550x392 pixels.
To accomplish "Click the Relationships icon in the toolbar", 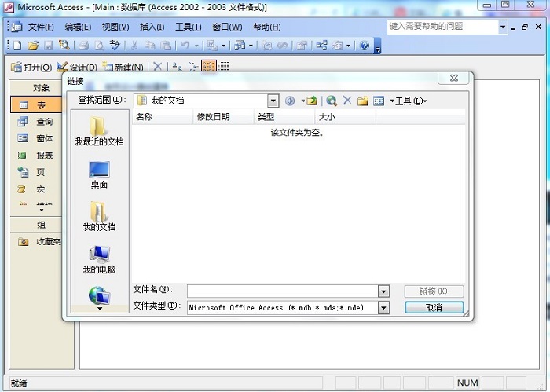I will 321,46.
